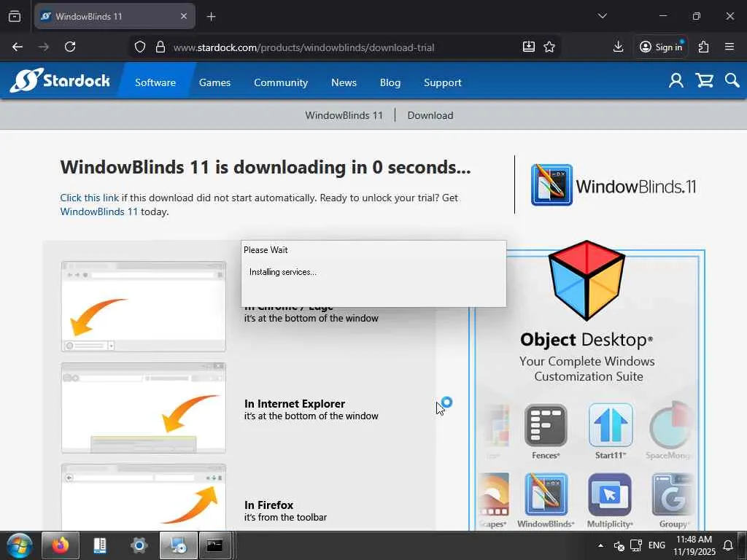Bookmark this page with the star
747x560 pixels.
coord(549,47)
